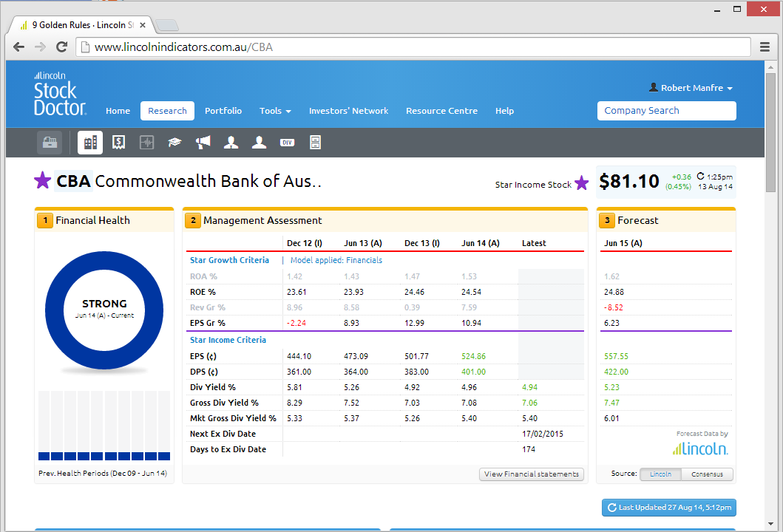
Task: Open the dollar receipt financials icon
Action: (x=118, y=143)
